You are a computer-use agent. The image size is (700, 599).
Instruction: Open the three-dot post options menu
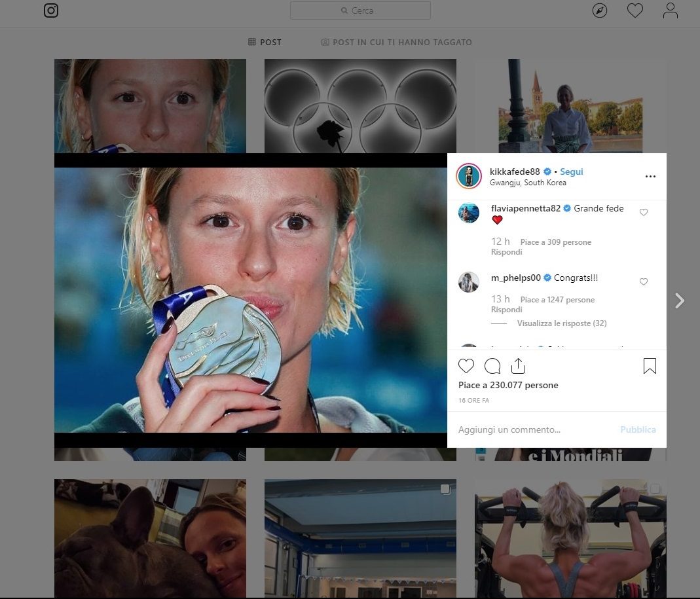point(650,177)
